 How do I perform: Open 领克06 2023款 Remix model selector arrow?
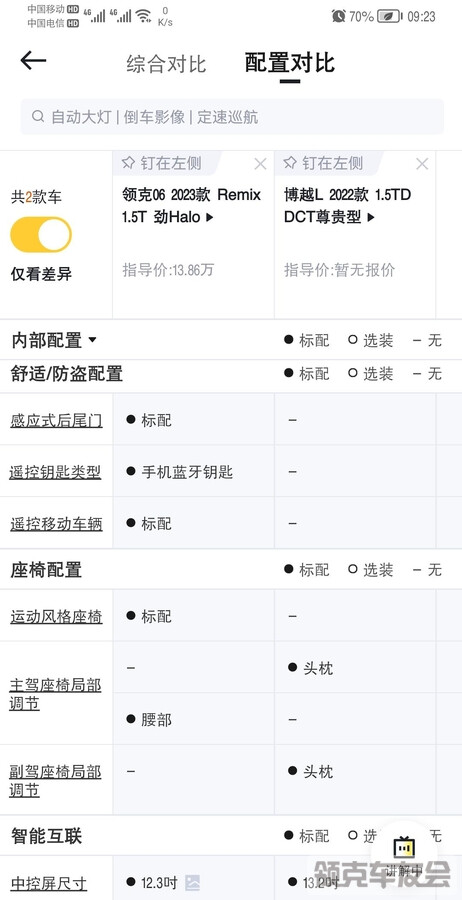point(209,218)
